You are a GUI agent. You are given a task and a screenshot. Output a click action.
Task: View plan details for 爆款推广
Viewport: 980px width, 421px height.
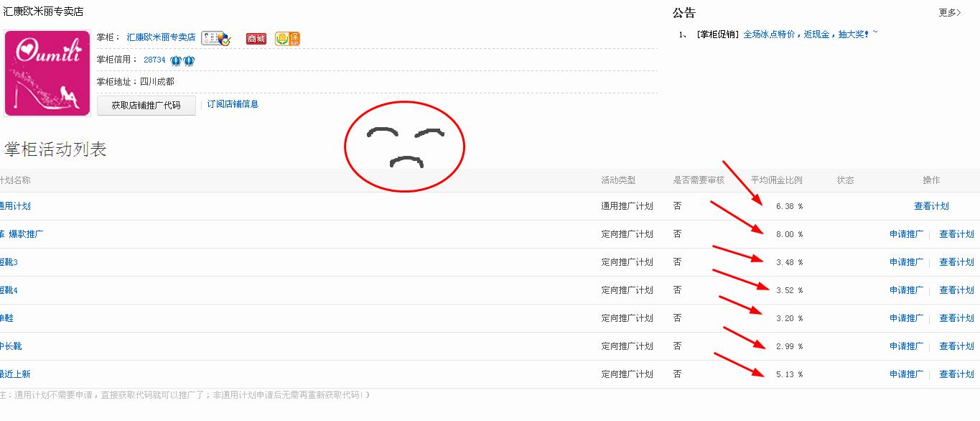click(957, 234)
